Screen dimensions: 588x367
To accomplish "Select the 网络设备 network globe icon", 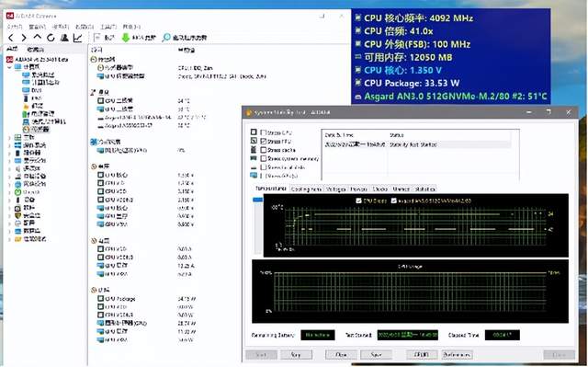I will 17,184.
